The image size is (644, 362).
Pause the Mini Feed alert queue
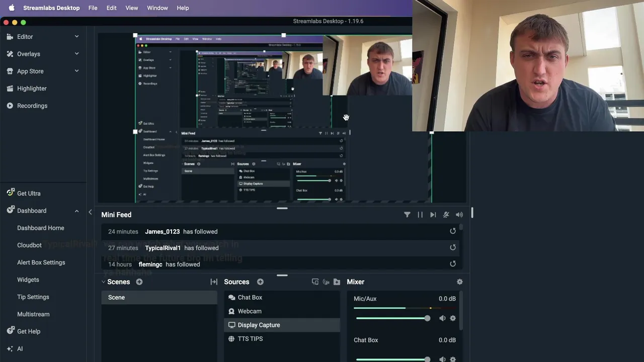pyautogui.click(x=420, y=215)
